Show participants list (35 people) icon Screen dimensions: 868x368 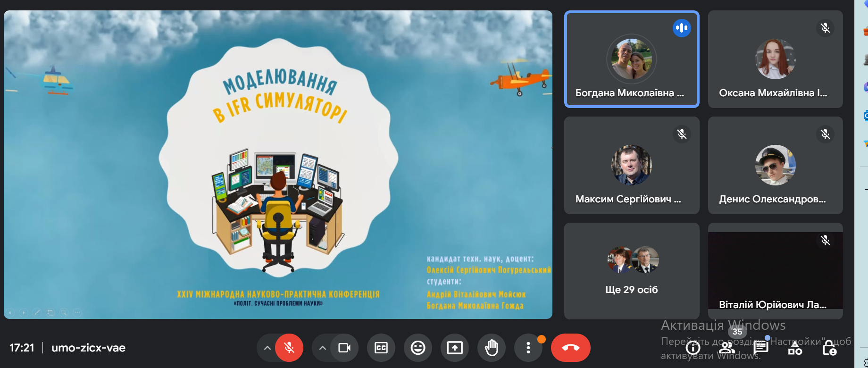pos(727,348)
